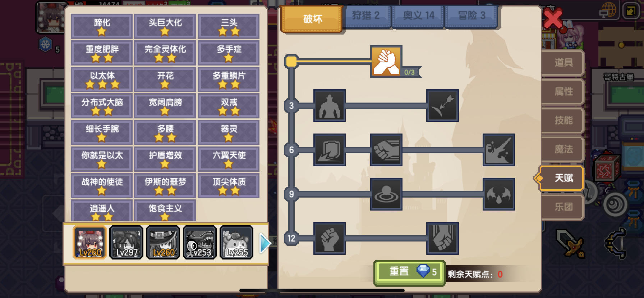Choose the Lv255 cat character portrait
644x298 pixels.
(x=236, y=242)
